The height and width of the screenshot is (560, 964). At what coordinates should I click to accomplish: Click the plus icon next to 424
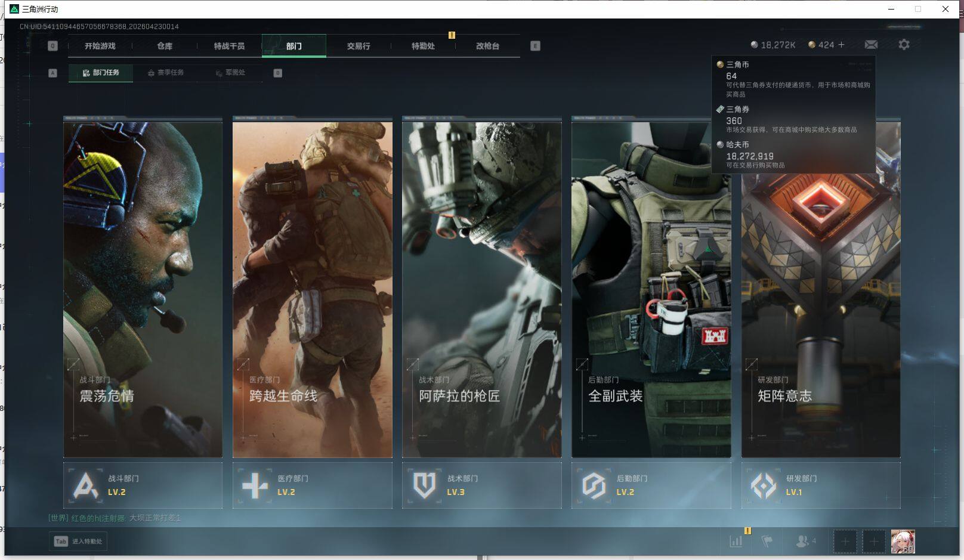point(842,45)
